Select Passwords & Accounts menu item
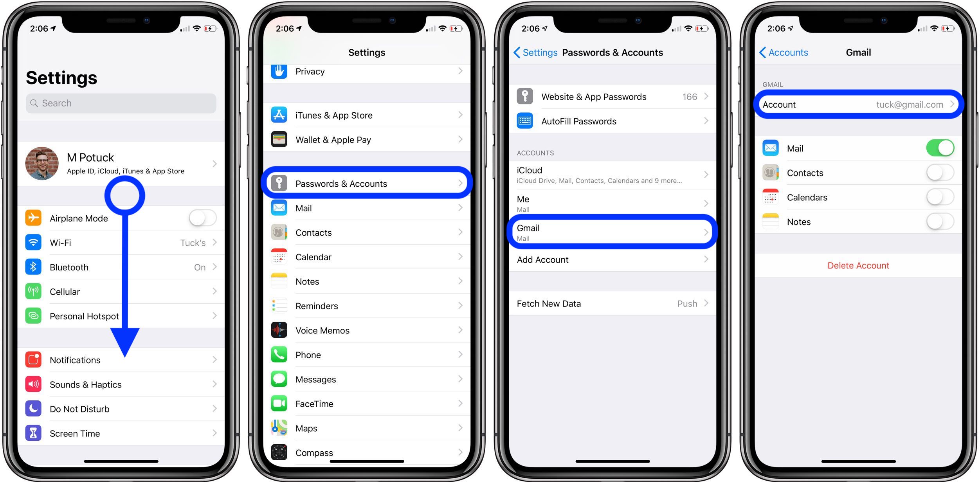Viewport: 980px width, 483px height. tap(367, 184)
